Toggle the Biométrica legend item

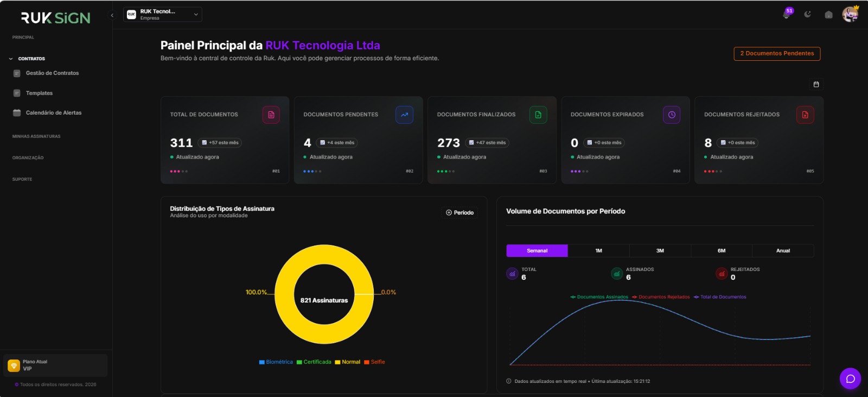pos(276,362)
